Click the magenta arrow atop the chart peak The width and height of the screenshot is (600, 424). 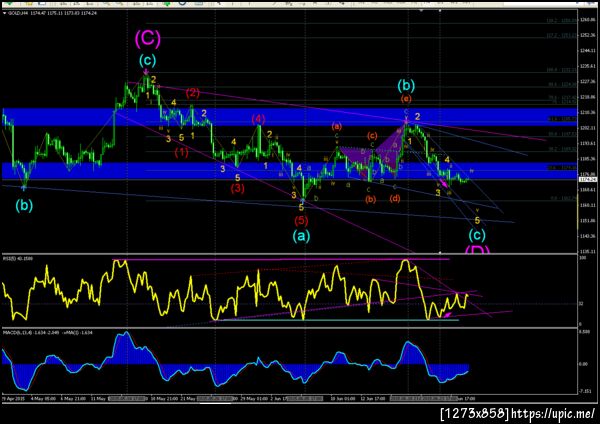click(x=146, y=71)
